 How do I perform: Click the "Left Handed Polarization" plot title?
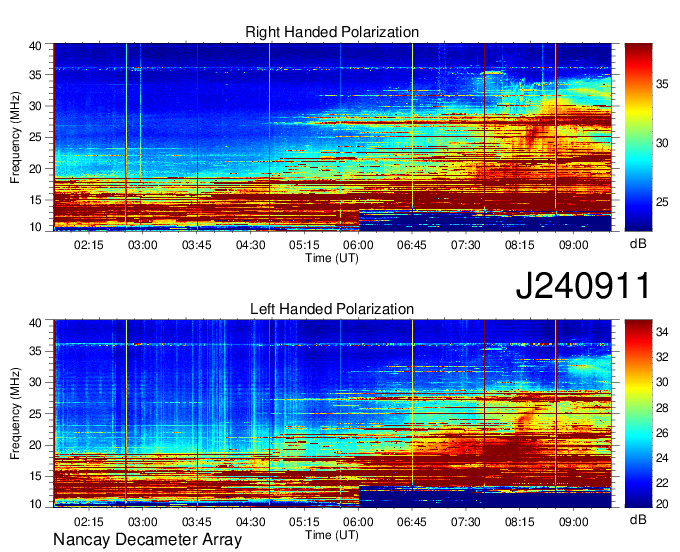tap(332, 309)
